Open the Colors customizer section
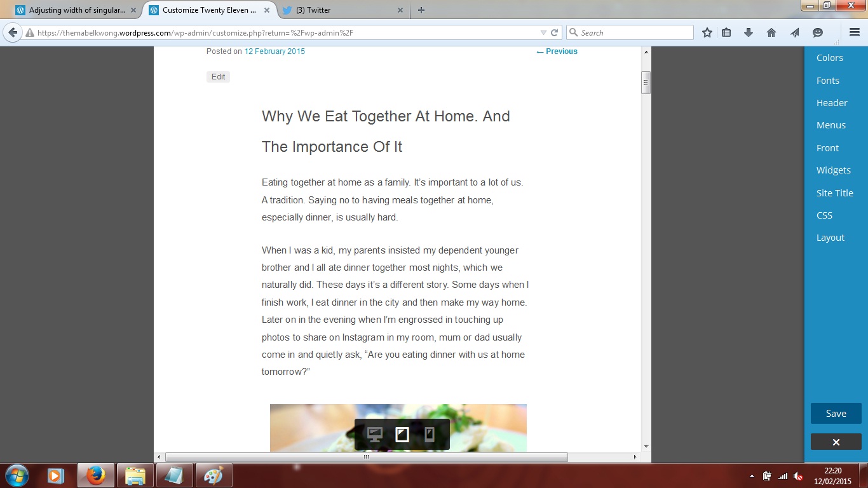Viewport: 868px width, 488px height. pyautogui.click(x=829, y=58)
